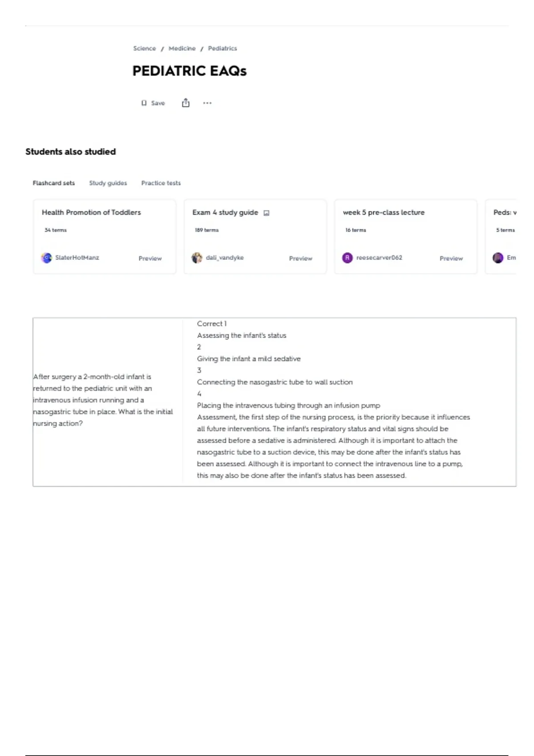Image resolution: width=534 pixels, height=756 pixels.
Task: Select the Flashcard sets tab
Action: coord(54,183)
